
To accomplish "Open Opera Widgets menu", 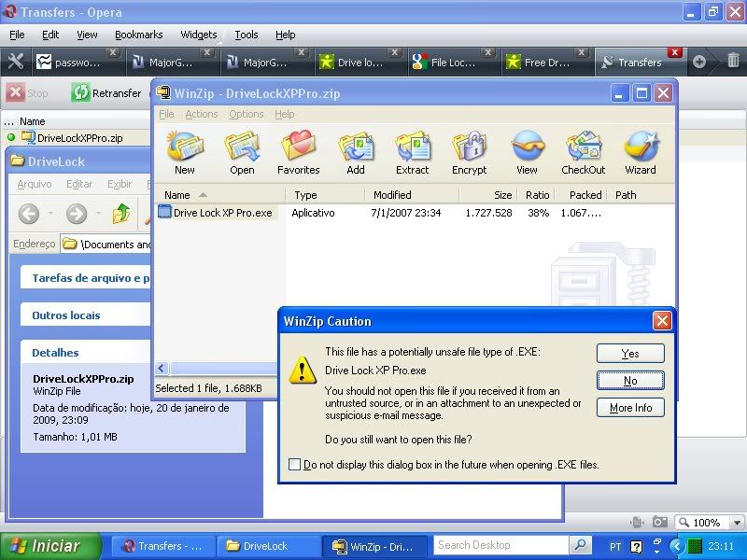I will coord(199,35).
